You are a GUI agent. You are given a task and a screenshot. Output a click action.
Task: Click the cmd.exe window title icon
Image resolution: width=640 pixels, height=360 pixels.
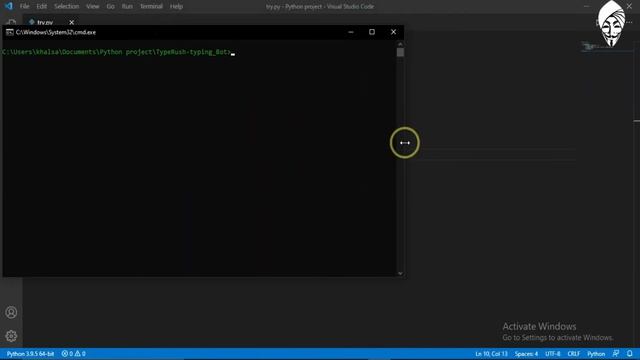[9, 32]
